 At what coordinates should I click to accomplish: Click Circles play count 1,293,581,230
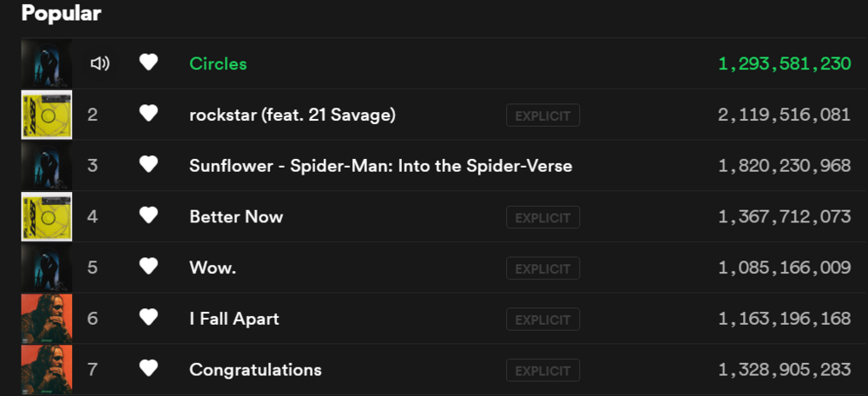pos(785,63)
